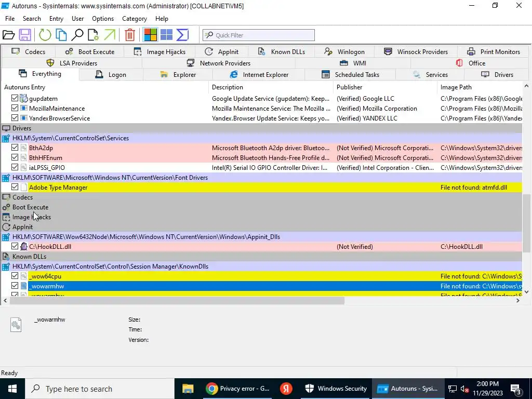Uncheck the _wow64cpu checkbox
Viewport: 532px width, 399px height.
pos(15,276)
